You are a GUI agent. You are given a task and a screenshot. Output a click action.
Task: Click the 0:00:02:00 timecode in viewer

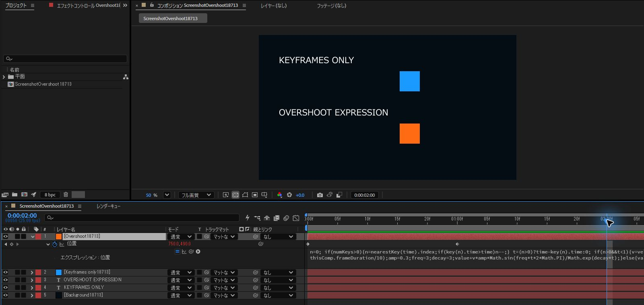coord(365,195)
